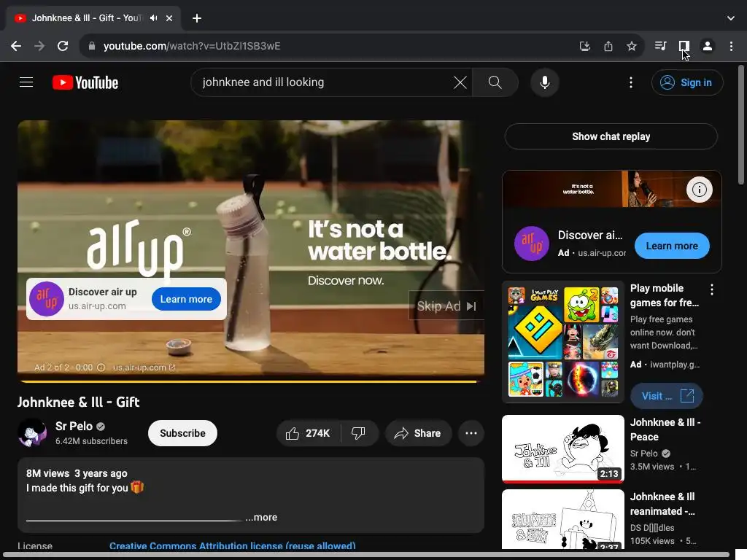Click the yellow ad progress bar
The image size is (747, 560).
(x=249, y=381)
